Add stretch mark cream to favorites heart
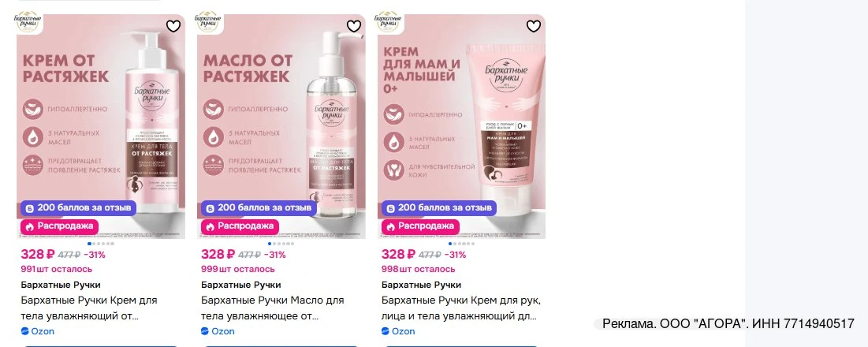This screenshot has height=347, width=868. point(173,26)
